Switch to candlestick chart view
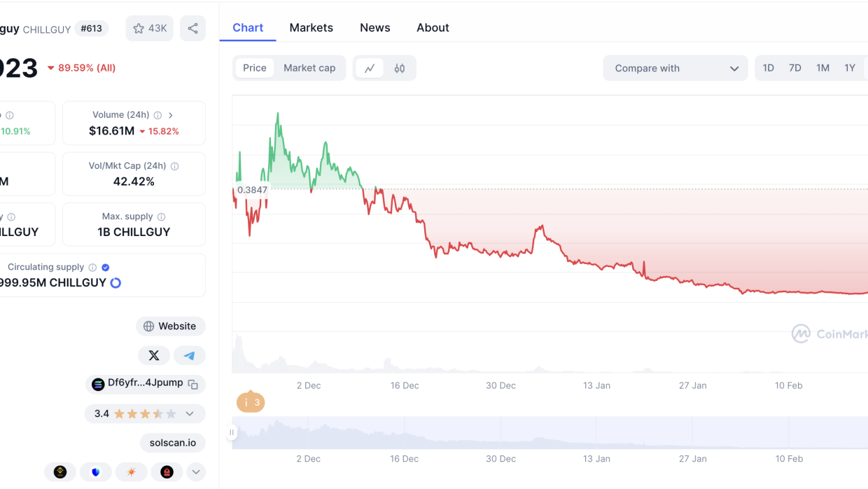 [x=400, y=68]
